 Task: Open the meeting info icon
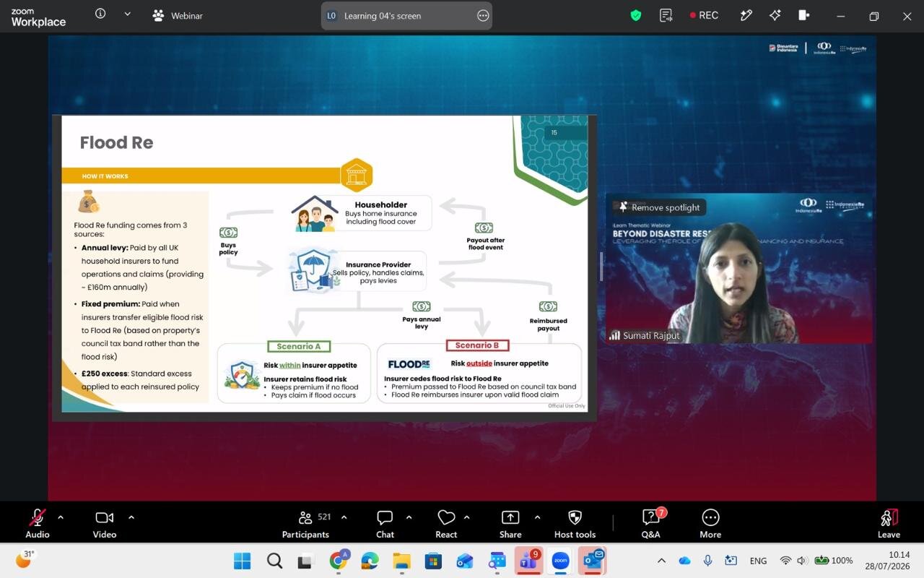100,14
